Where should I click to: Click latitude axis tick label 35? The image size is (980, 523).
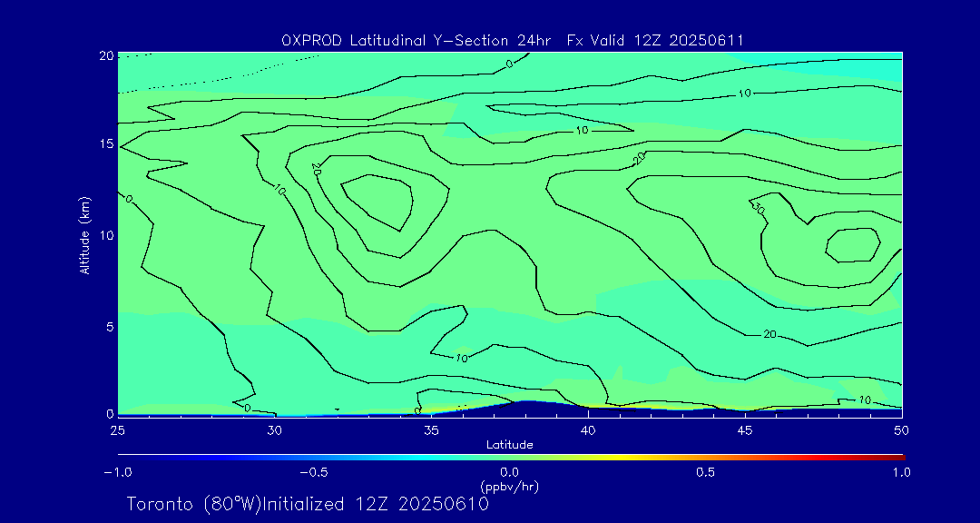tap(431, 430)
